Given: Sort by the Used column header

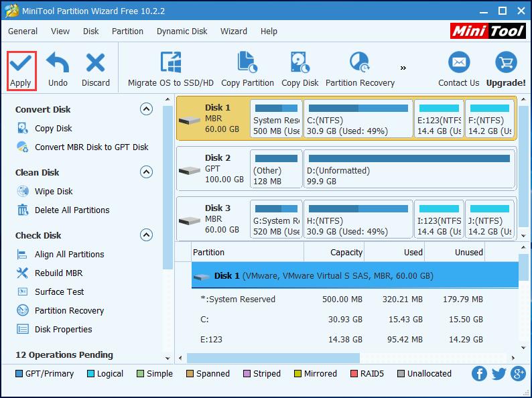Looking at the screenshot, I should click(395, 252).
